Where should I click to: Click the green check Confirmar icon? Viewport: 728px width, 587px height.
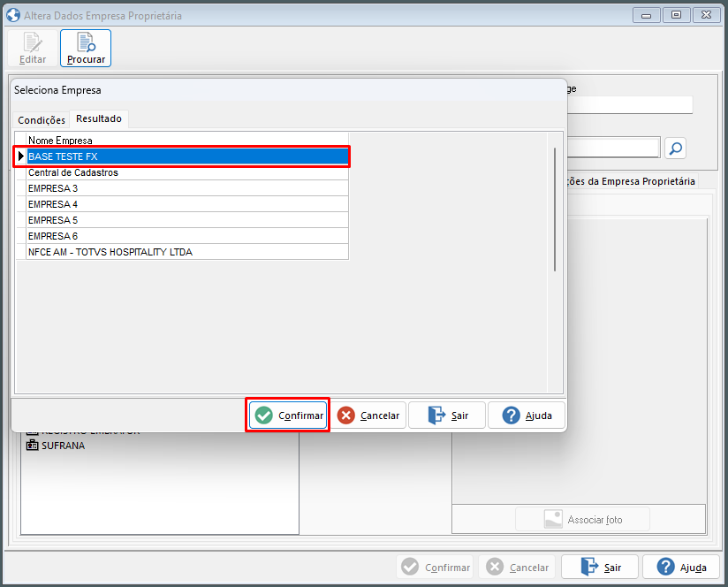point(266,415)
